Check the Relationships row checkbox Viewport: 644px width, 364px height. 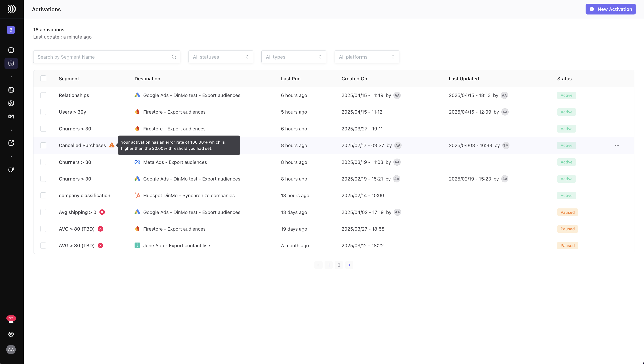tap(43, 95)
